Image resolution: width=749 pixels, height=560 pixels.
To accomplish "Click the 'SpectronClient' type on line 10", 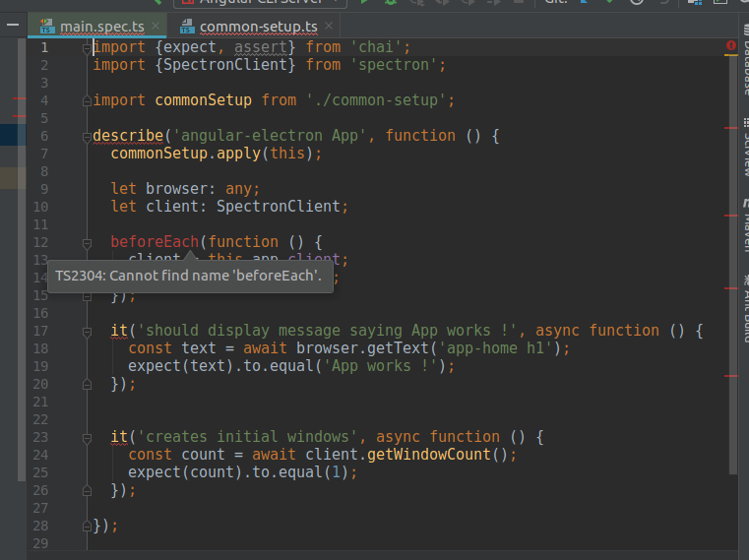I will coord(278,207).
